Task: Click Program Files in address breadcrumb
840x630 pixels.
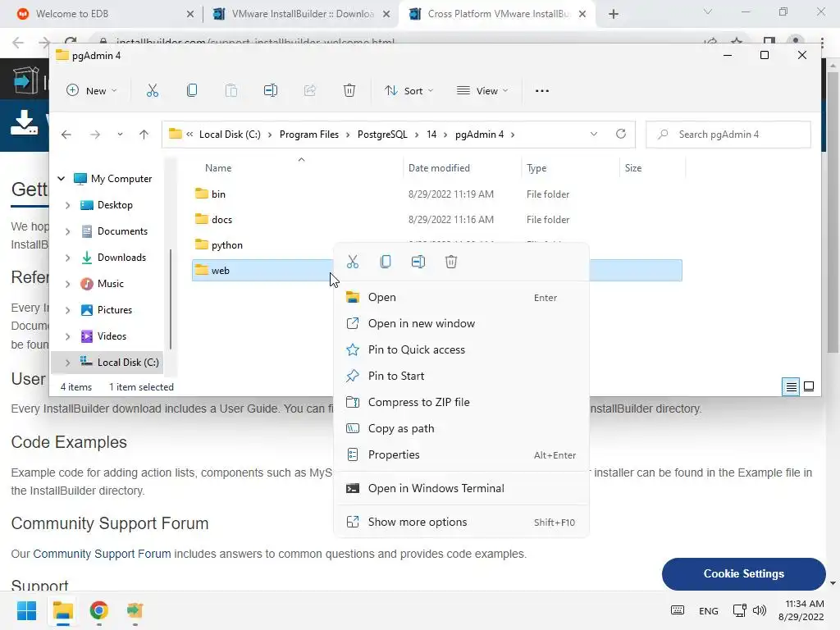Action: pyautogui.click(x=309, y=135)
